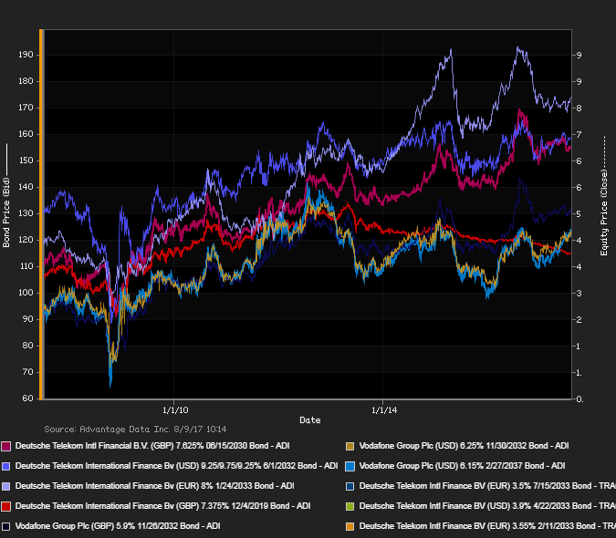Viewport: 616px width, 538px height.
Task: Click the red swatch for Deutsche Telekom GBP 7.375% bond
Action: point(6,506)
